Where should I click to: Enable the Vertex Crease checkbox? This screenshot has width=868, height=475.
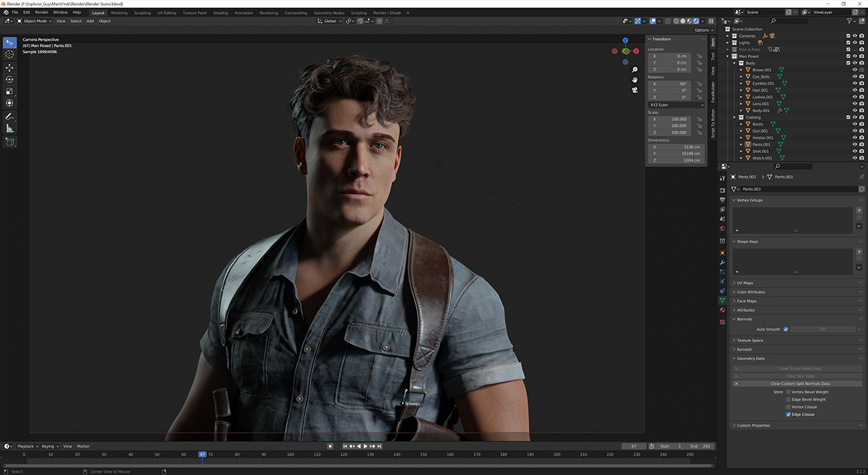[787, 407]
